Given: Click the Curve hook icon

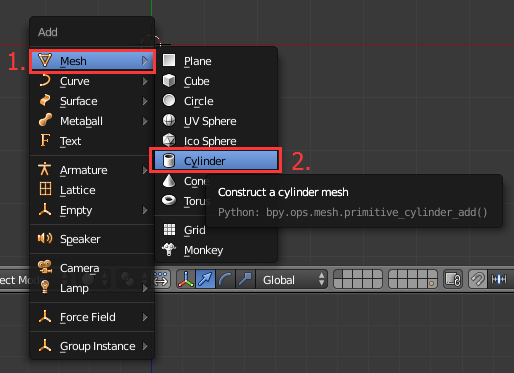Looking at the screenshot, I should (45, 81).
